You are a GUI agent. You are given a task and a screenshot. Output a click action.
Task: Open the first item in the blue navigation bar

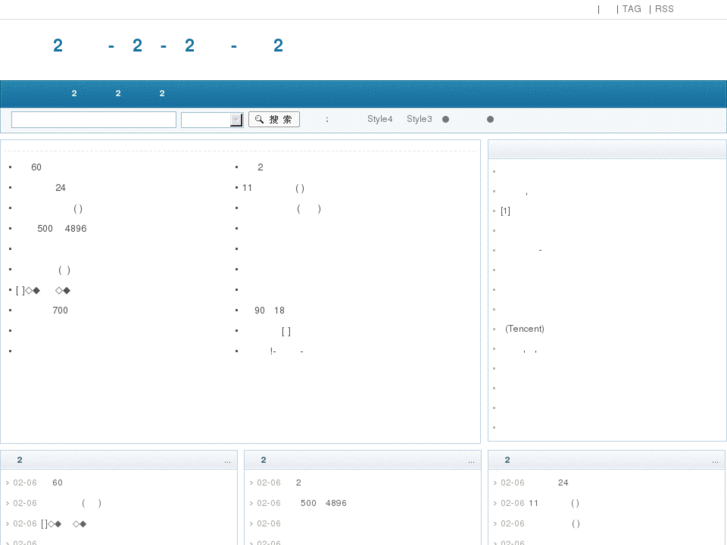click(x=74, y=94)
